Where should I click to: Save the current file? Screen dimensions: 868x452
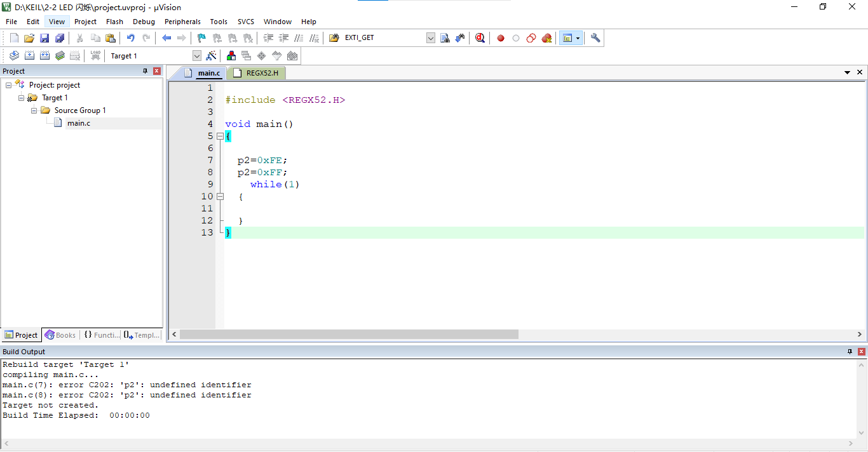44,38
